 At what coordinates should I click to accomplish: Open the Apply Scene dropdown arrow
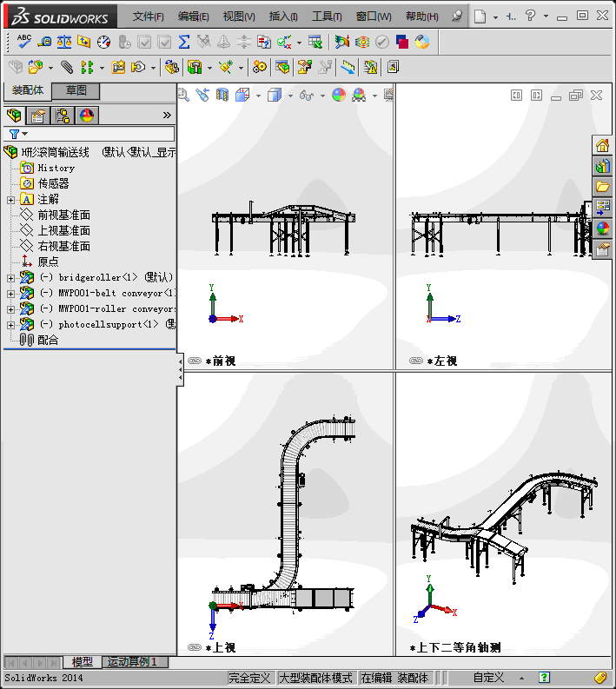[374, 96]
